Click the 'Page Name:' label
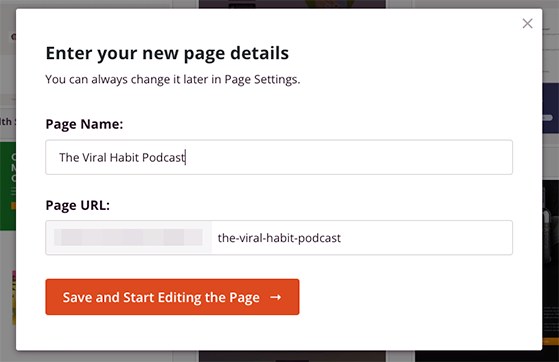The width and height of the screenshot is (559, 362). pyautogui.click(x=84, y=124)
